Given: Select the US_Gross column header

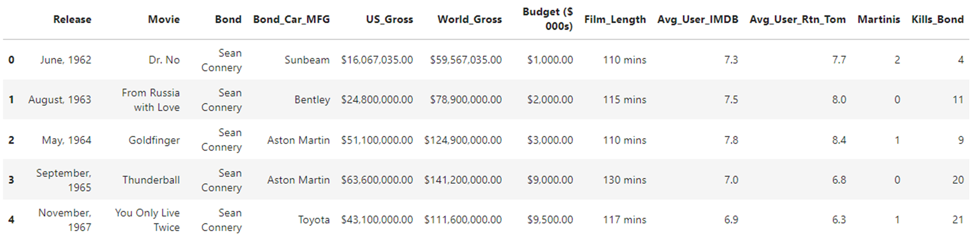Looking at the screenshot, I should coord(389,19).
